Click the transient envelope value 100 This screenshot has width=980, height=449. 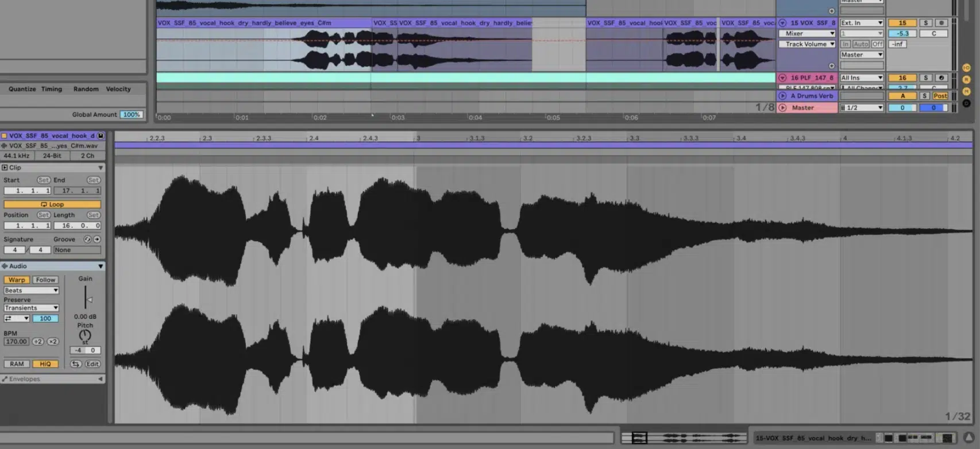pos(45,319)
